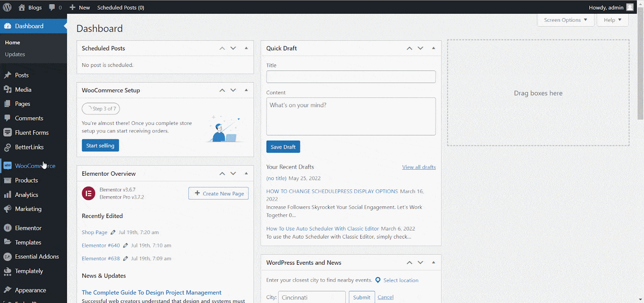This screenshot has width=644, height=303.
Task: Click the Templates folder icon
Action: click(x=7, y=242)
